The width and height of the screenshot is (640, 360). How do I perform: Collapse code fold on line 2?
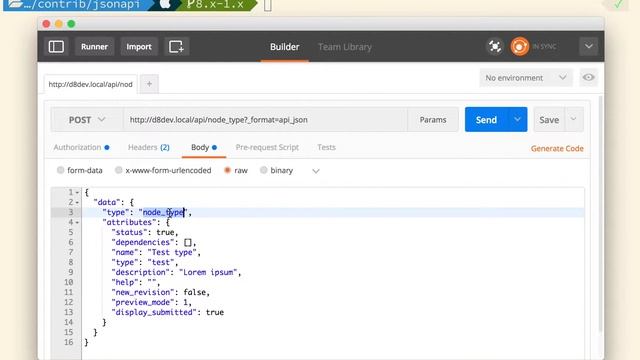77,202
